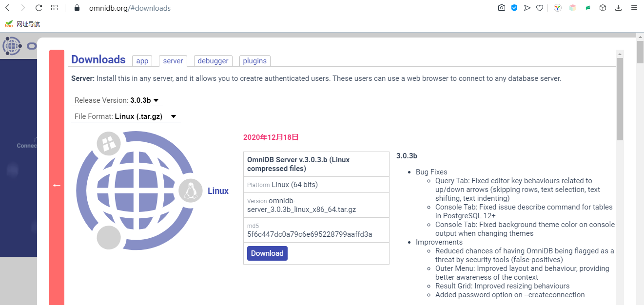Select the Linux penguin icon on globe
Screen dimensions: 644x305
point(191,191)
